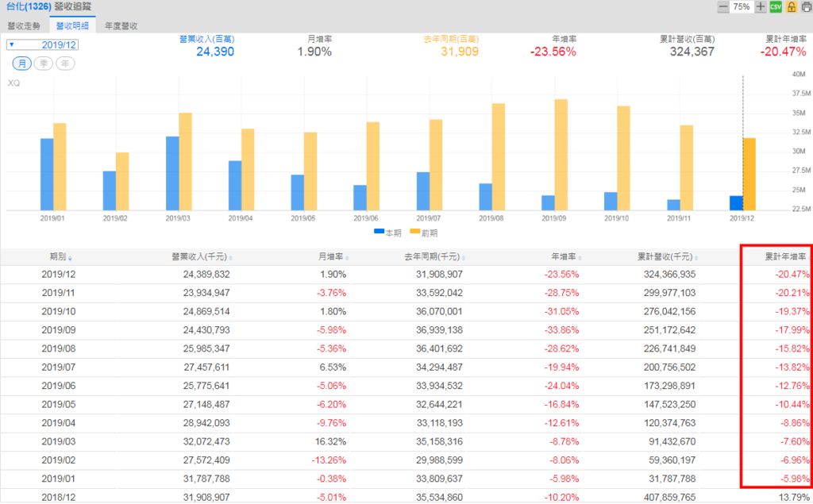Sort by 累計營收(千元) column header

668,256
